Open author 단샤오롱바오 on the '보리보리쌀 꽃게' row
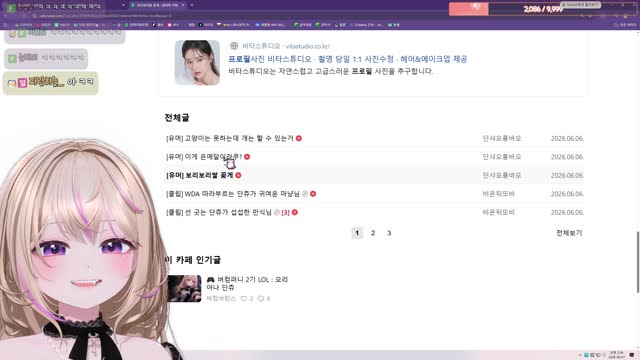The height and width of the screenshot is (360, 640). [502, 175]
